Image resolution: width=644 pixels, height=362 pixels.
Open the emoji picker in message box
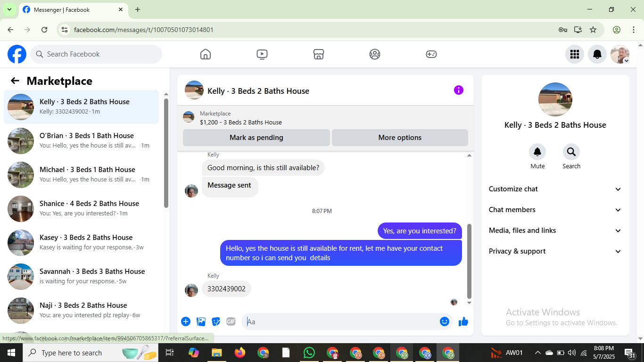pos(445,321)
